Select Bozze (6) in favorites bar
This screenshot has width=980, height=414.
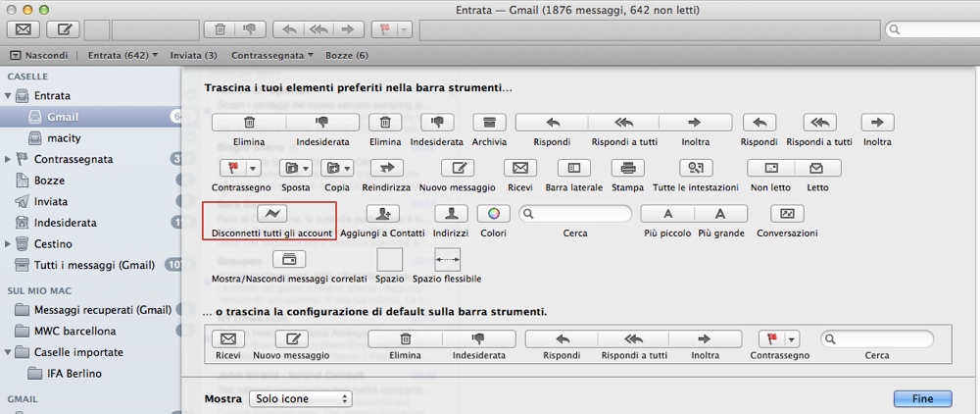pos(346,55)
